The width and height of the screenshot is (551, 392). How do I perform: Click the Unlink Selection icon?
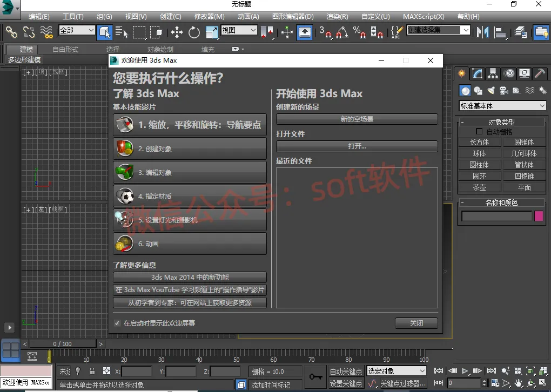tap(29, 32)
